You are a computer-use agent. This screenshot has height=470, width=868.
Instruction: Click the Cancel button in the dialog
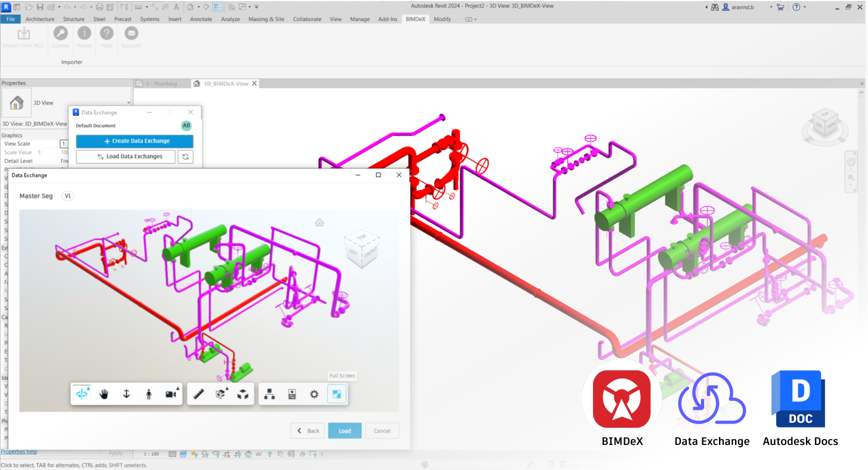pyautogui.click(x=382, y=431)
